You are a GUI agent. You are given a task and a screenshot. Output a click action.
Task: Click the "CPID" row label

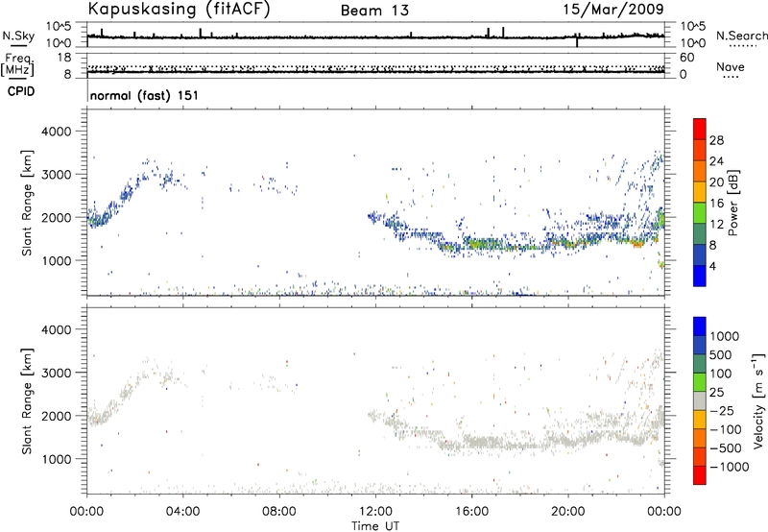pos(21,91)
